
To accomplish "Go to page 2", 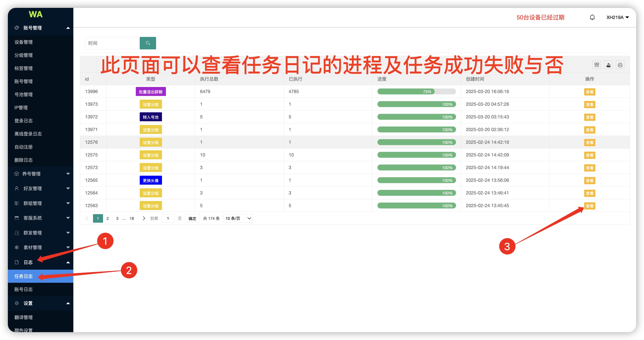I will point(107,218).
